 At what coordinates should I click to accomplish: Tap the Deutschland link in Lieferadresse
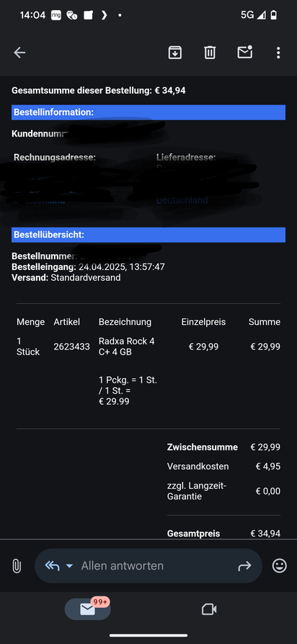tap(182, 201)
